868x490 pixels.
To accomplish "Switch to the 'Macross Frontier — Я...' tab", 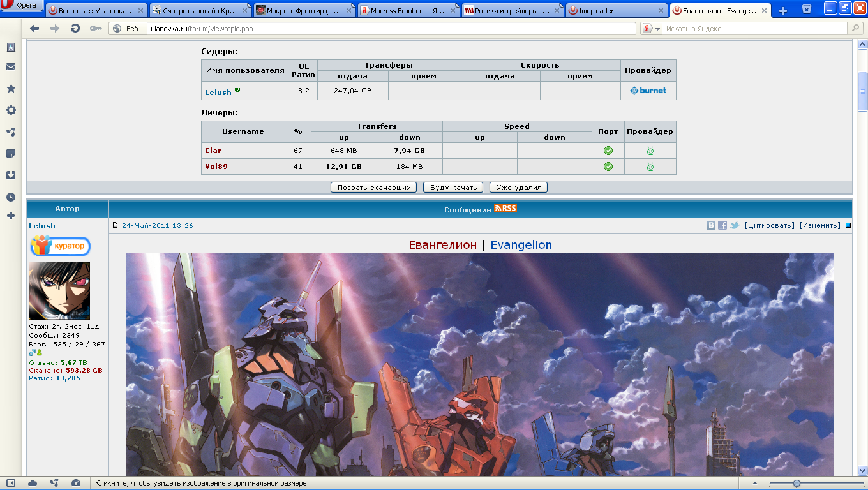I will pos(408,11).
